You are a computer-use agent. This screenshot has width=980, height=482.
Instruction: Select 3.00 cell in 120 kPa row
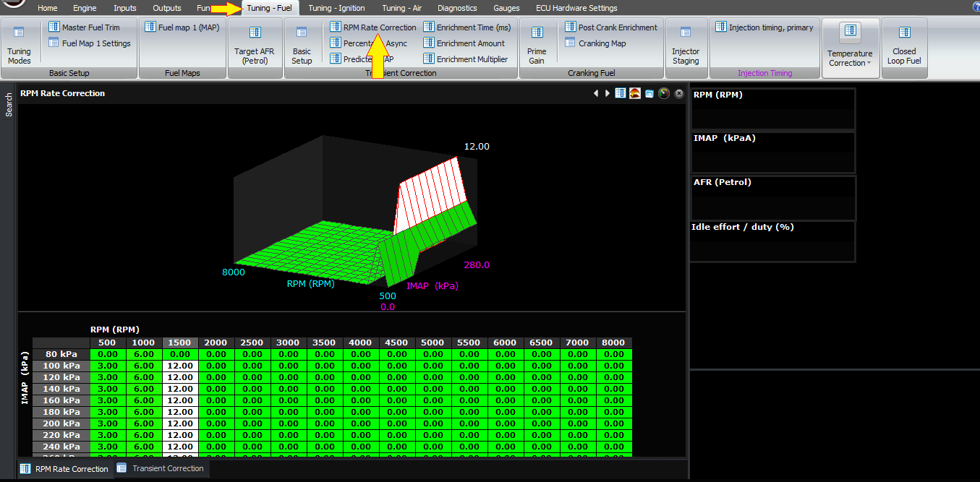108,377
